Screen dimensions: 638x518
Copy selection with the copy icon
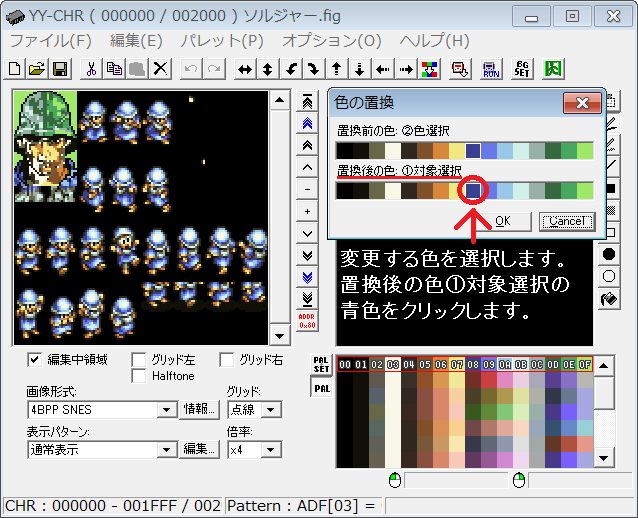coord(114,69)
